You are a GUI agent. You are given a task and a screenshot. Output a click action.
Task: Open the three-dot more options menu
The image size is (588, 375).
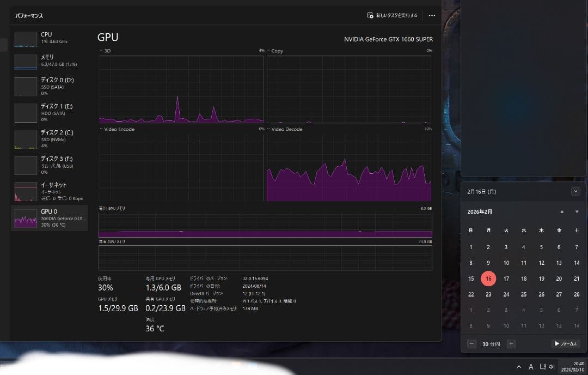[x=432, y=15]
